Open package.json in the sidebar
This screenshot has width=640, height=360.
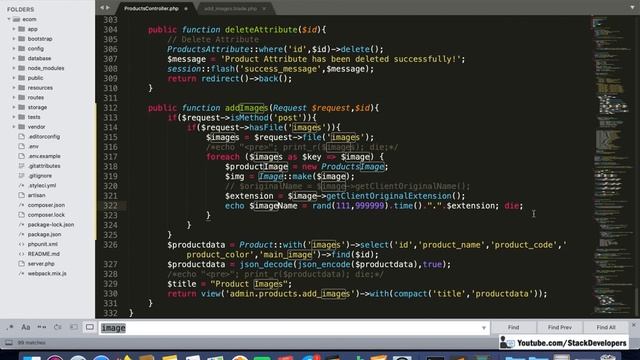pos(44,234)
